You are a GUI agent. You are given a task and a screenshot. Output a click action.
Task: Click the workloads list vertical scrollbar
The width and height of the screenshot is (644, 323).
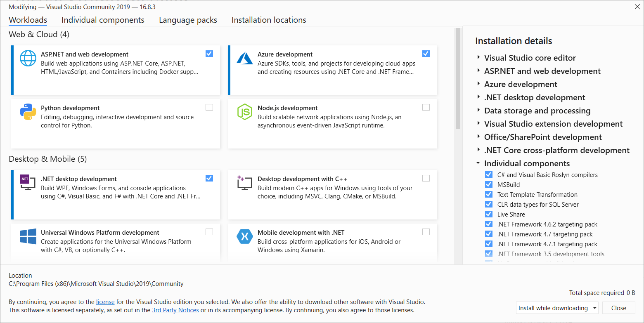pyautogui.click(x=457, y=78)
